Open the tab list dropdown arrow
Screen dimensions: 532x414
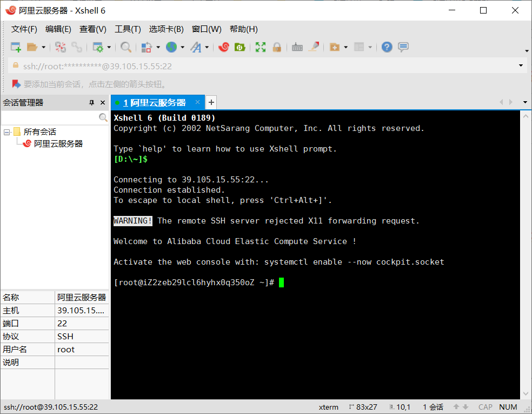coord(525,102)
